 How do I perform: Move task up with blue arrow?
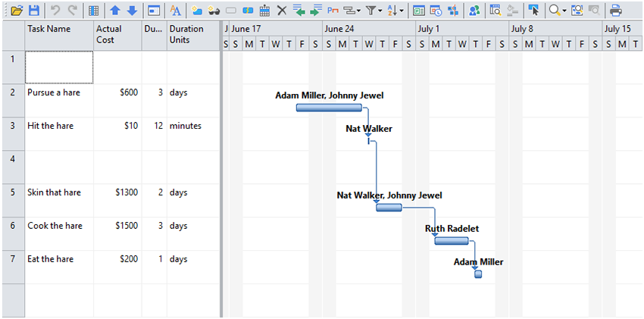[x=115, y=11]
